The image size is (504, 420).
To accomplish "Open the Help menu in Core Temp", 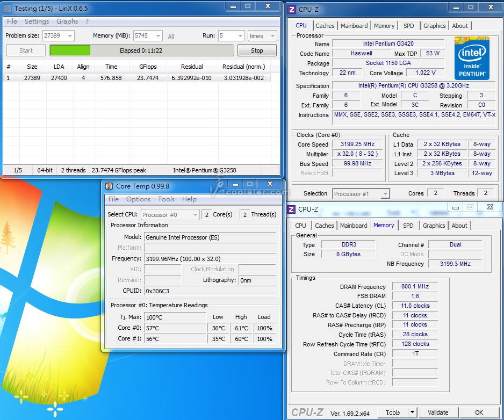I will [x=189, y=199].
